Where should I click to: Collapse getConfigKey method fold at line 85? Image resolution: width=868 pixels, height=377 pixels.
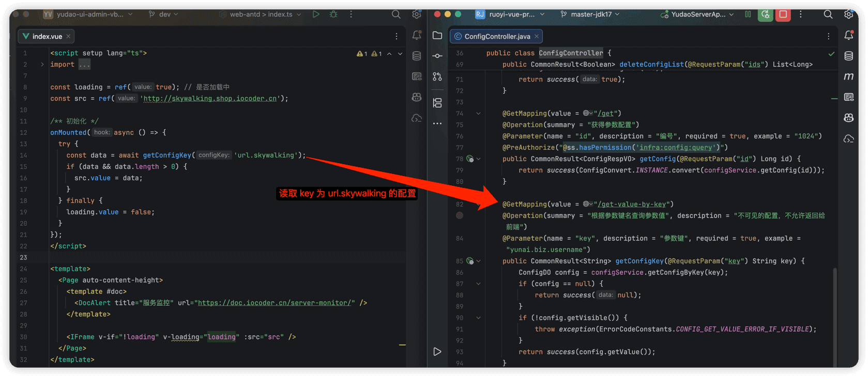479,261
